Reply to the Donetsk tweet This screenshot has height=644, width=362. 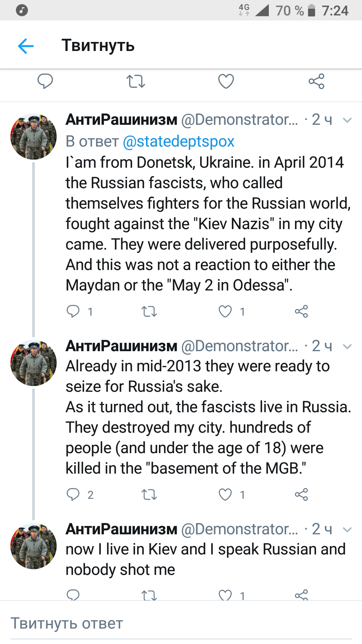73,311
